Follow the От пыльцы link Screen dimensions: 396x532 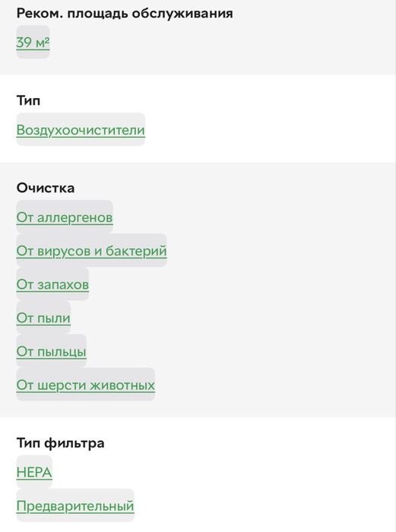[51, 351]
